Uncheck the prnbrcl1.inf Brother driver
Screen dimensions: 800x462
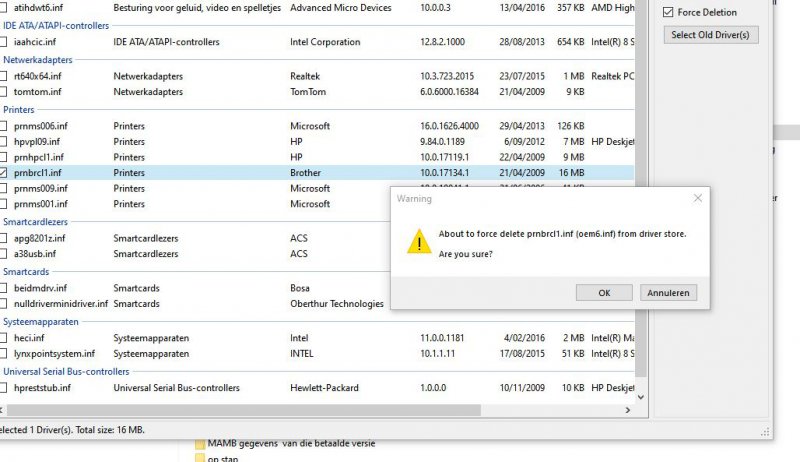point(5,173)
